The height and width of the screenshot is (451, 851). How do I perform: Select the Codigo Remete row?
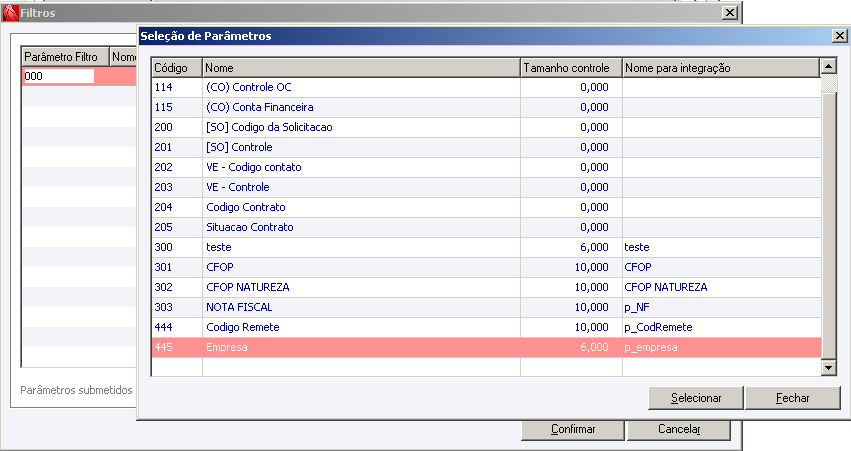(x=486, y=327)
